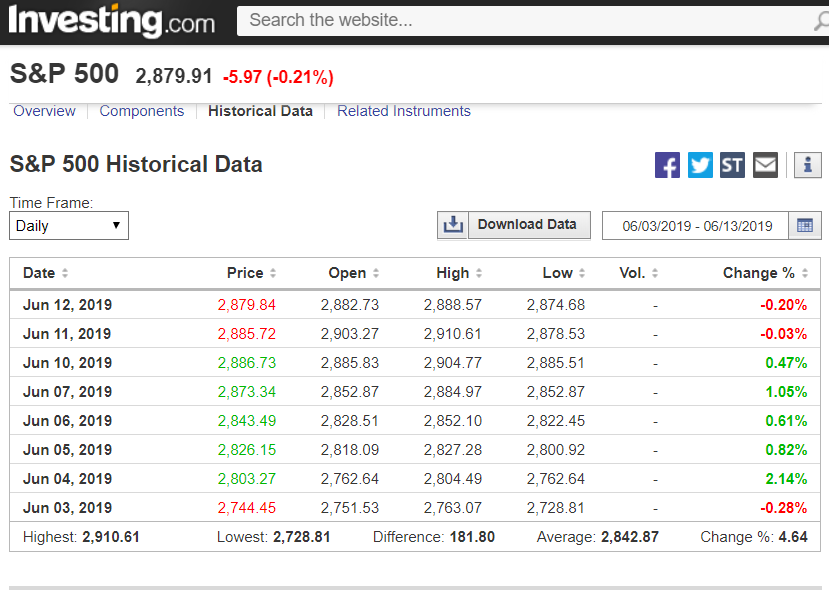Screen dimensions: 829x601
Task: Select the Jun 04, 2019 date cell
Action: pyautogui.click(x=68, y=479)
